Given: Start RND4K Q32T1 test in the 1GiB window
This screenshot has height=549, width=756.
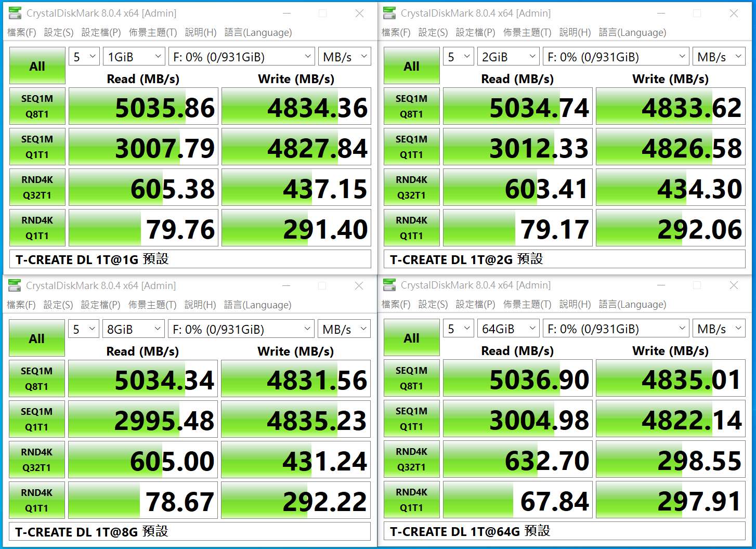Looking at the screenshot, I should (x=37, y=188).
